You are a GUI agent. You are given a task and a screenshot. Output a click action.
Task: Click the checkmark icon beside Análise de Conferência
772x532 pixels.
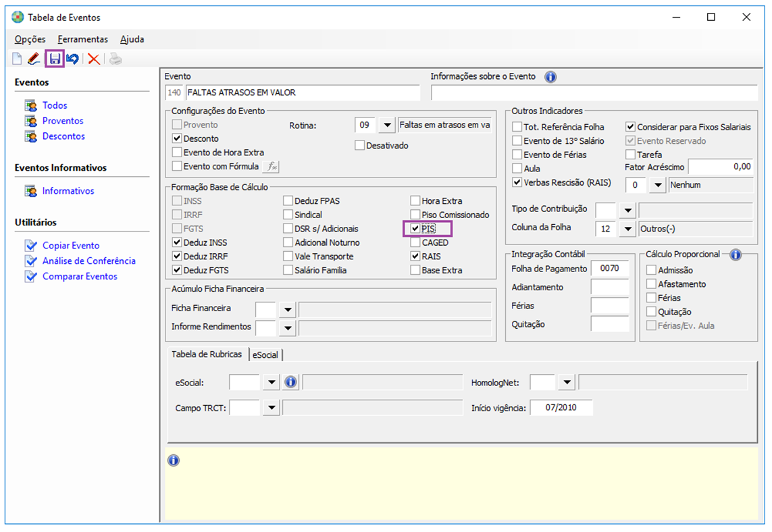(x=31, y=261)
